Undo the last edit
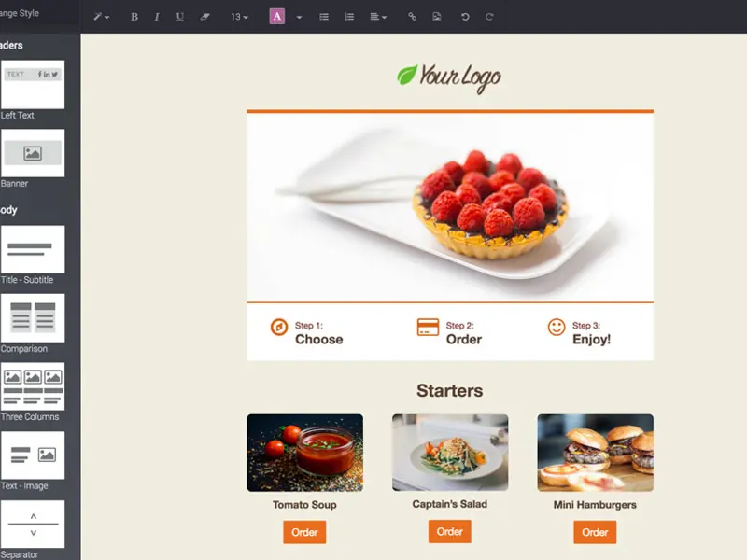The image size is (747, 560). click(x=465, y=17)
